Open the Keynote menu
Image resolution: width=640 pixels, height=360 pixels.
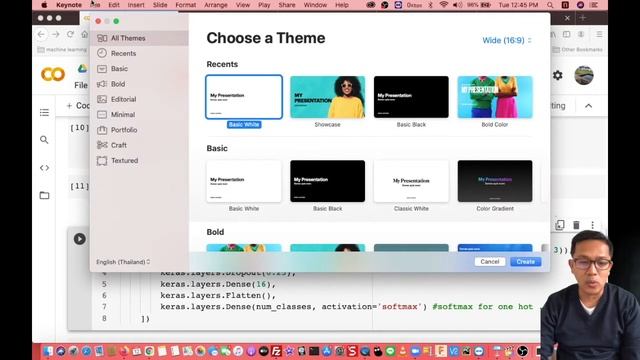click(69, 5)
